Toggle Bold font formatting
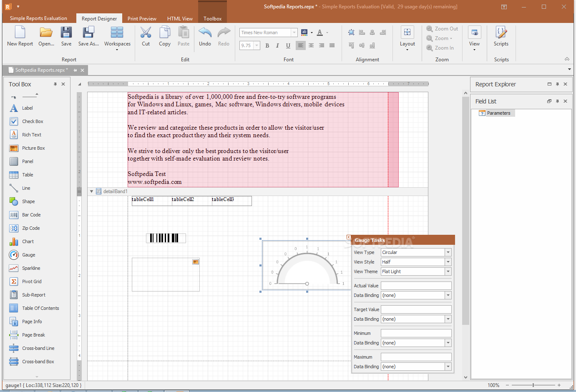 (x=267, y=45)
